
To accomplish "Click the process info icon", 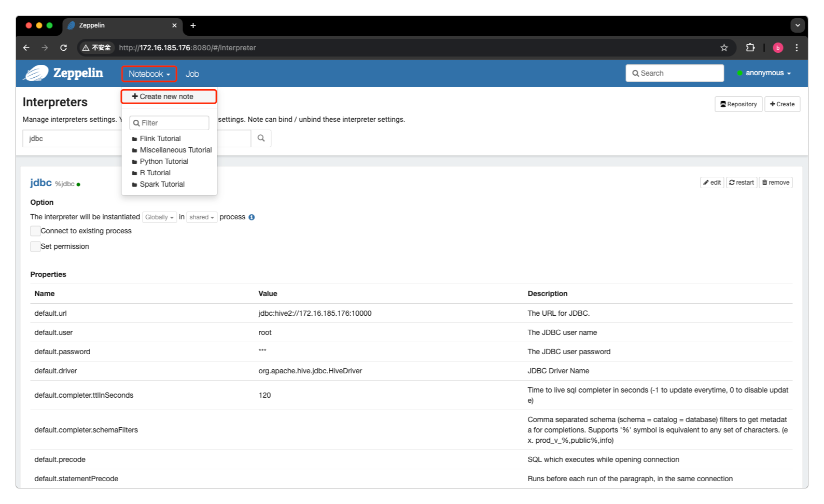I will pos(252,217).
